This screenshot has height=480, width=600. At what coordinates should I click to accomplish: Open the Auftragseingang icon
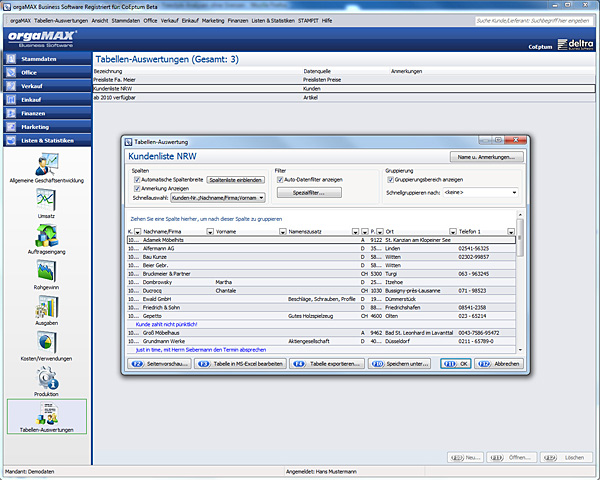[46, 235]
